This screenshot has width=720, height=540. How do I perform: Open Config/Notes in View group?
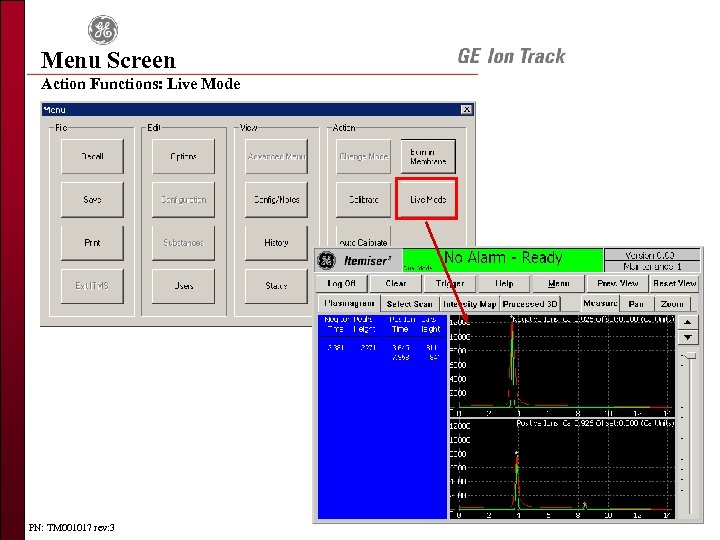click(x=276, y=200)
